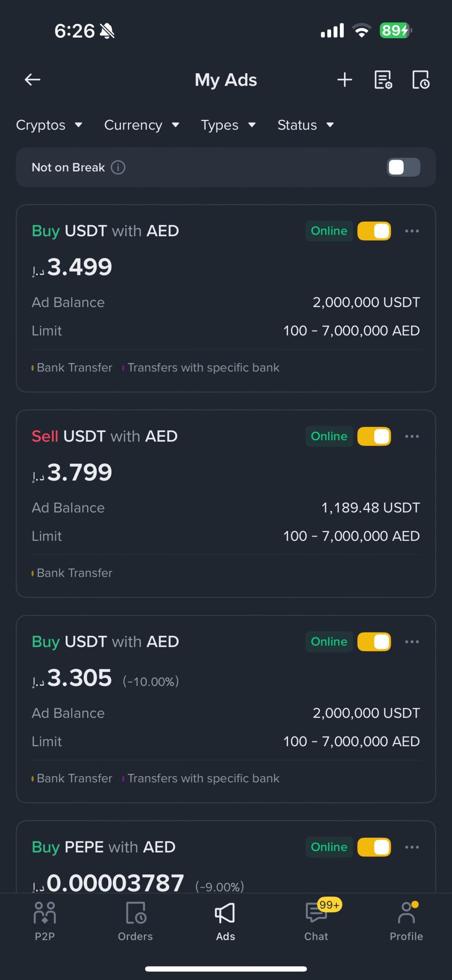This screenshot has width=452, height=980.
Task: Open more options for Sell USDT ad
Action: (412, 436)
